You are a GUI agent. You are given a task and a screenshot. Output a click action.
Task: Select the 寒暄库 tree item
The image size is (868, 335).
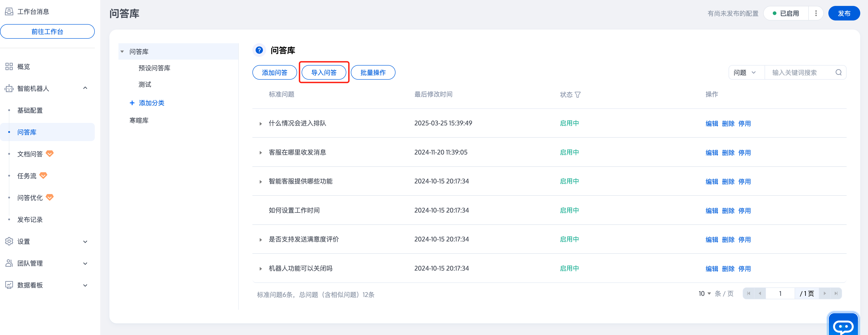[139, 120]
